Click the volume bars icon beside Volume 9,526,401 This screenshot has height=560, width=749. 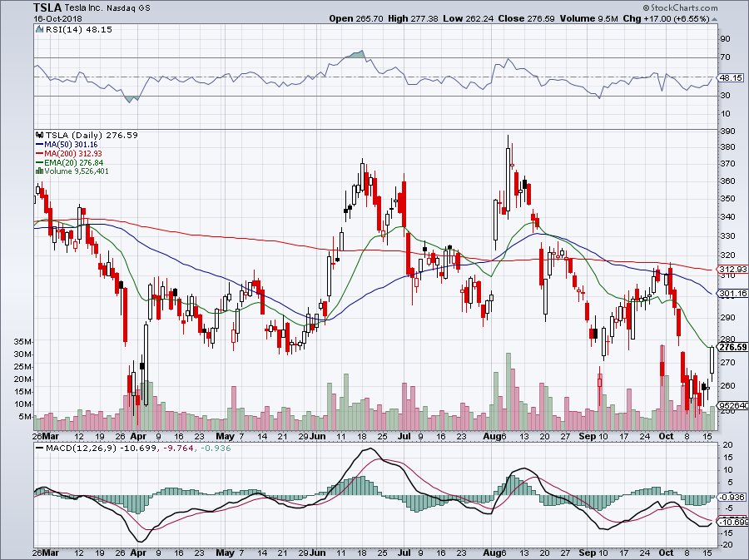click(x=40, y=171)
